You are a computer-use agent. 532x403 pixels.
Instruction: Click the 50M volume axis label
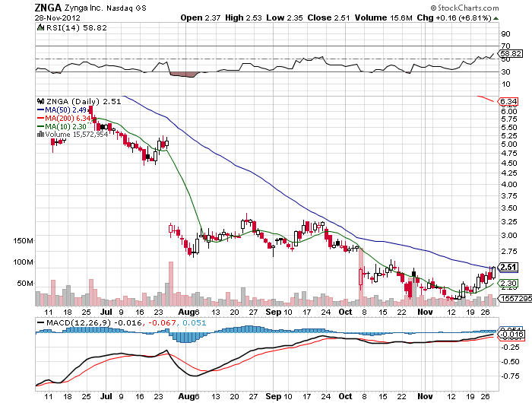pyautogui.click(x=25, y=283)
